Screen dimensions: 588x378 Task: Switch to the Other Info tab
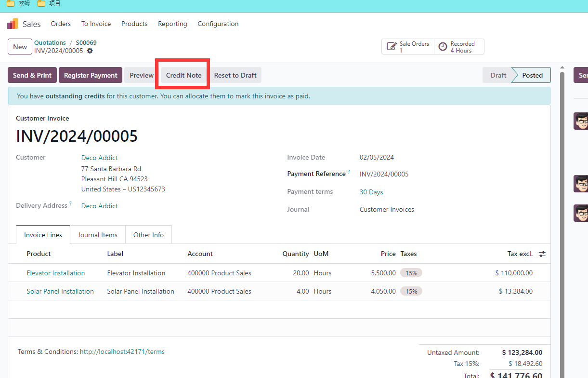[148, 235]
